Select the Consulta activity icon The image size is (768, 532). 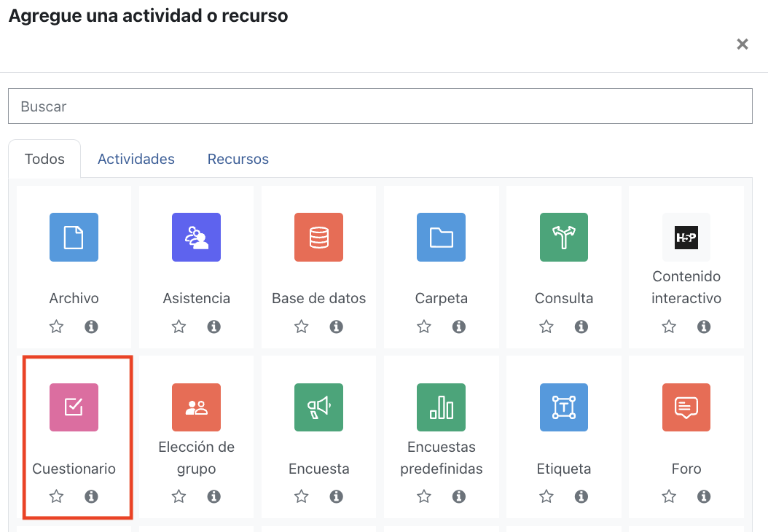[x=564, y=237]
